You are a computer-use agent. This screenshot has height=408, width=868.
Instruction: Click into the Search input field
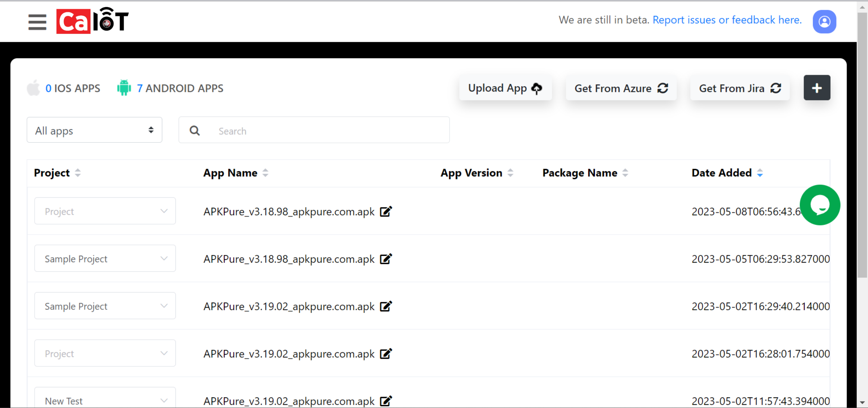[314, 130]
